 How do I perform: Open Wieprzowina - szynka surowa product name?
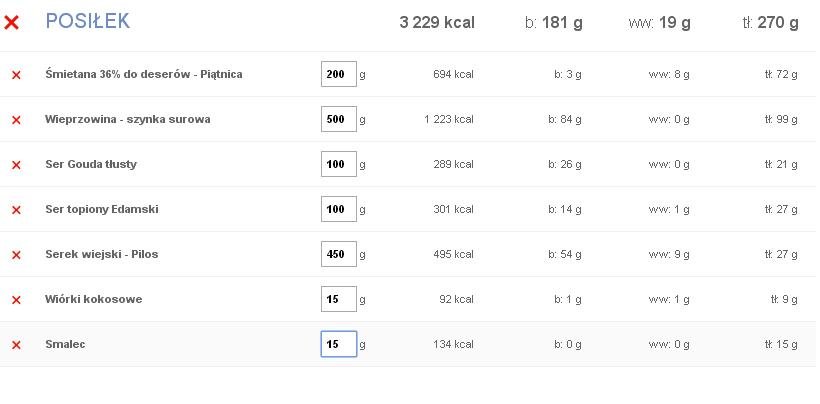128,119
